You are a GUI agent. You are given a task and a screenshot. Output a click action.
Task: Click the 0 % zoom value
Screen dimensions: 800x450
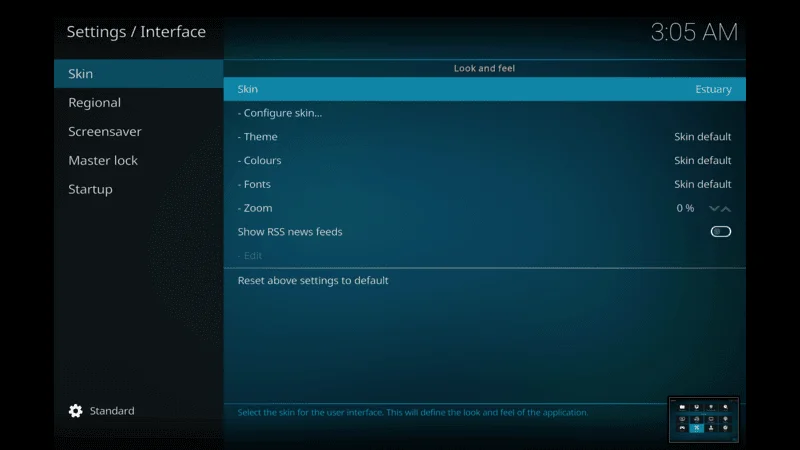coord(685,208)
